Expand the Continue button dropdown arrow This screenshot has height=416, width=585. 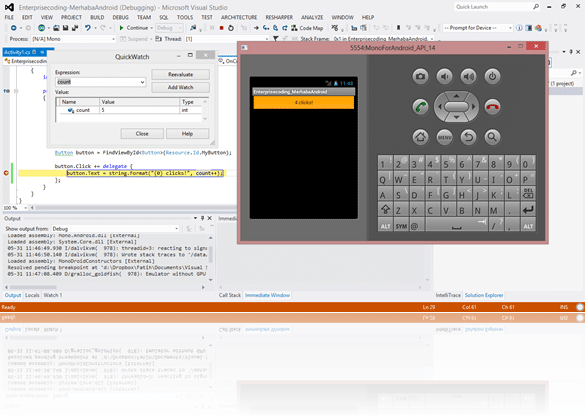click(151, 28)
